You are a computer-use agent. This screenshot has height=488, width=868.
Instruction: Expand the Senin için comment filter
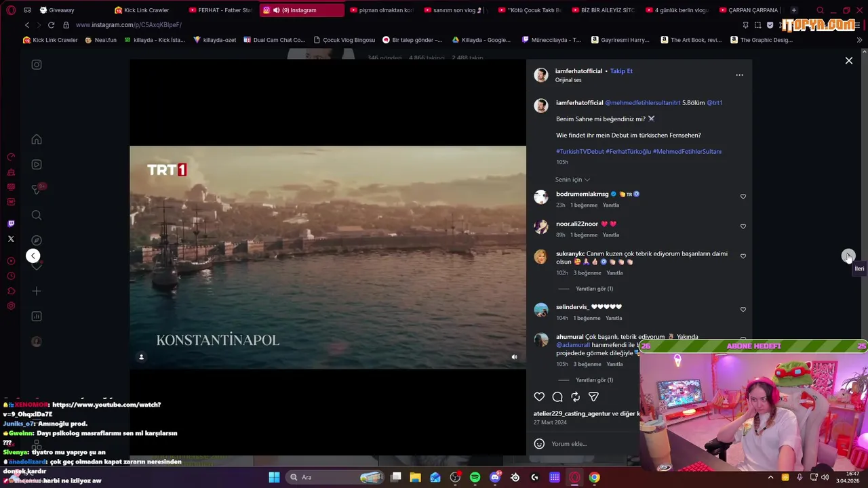(573, 180)
